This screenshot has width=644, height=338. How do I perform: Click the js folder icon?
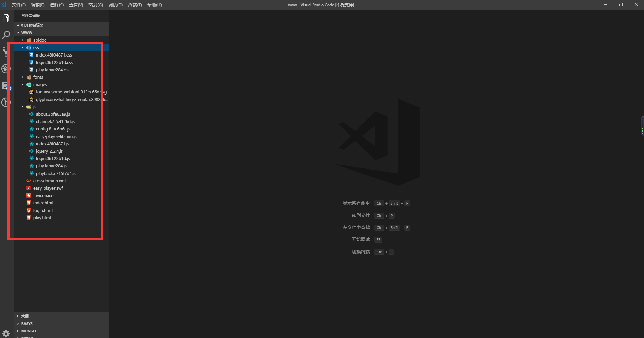pos(29,107)
